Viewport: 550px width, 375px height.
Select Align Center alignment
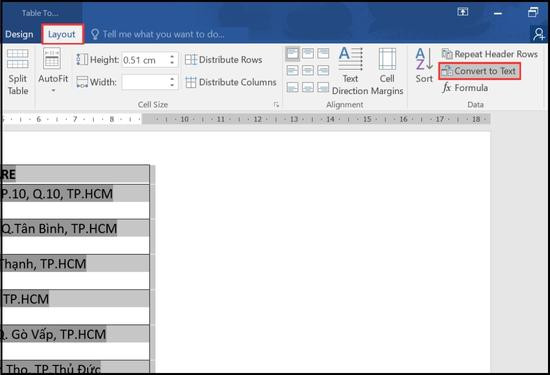308,71
